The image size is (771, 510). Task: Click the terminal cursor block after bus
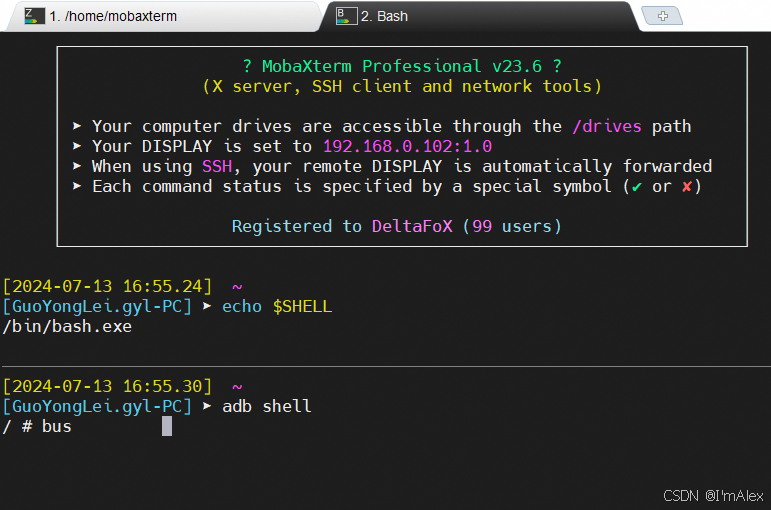click(x=167, y=426)
